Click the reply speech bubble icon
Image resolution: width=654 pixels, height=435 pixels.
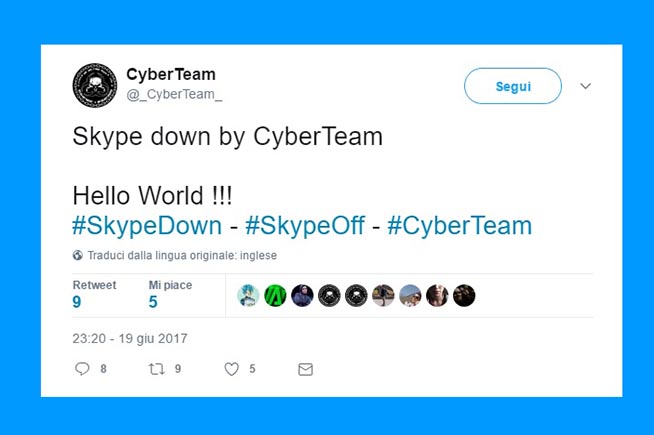click(x=82, y=369)
